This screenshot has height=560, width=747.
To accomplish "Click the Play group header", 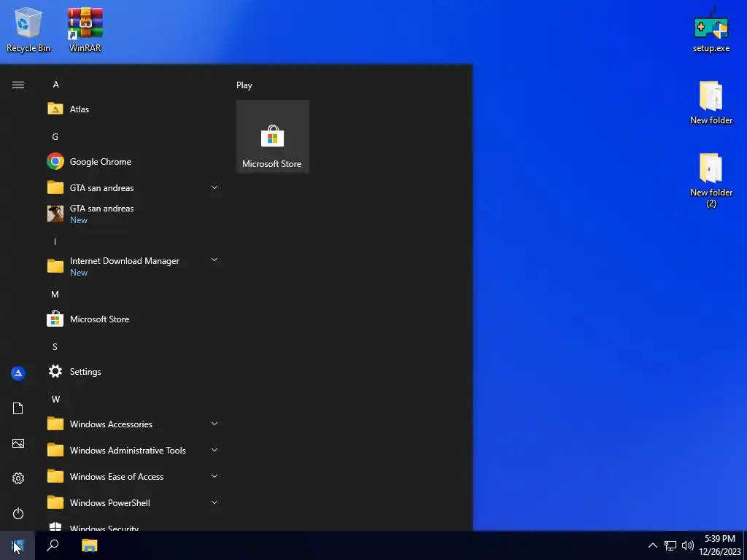I will (244, 85).
